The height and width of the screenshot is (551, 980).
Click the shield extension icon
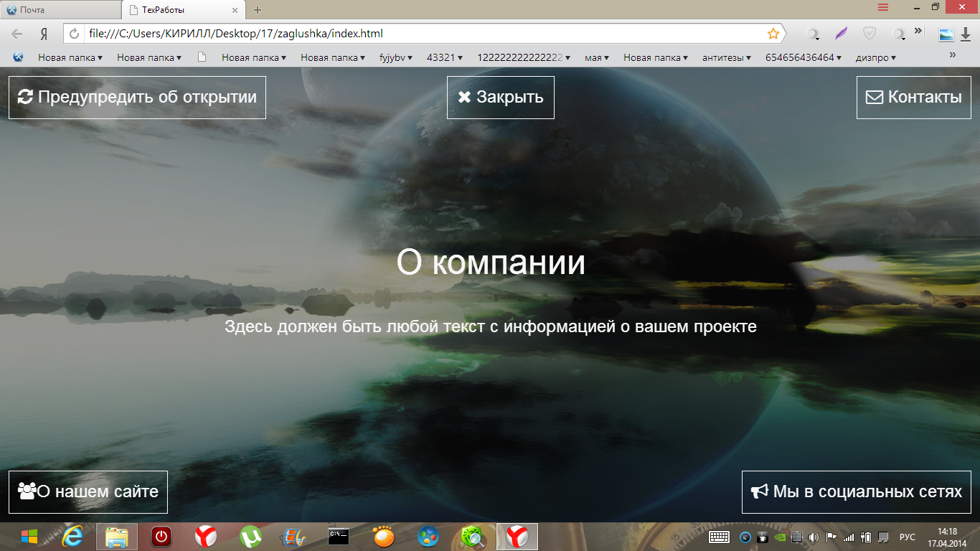(x=870, y=34)
